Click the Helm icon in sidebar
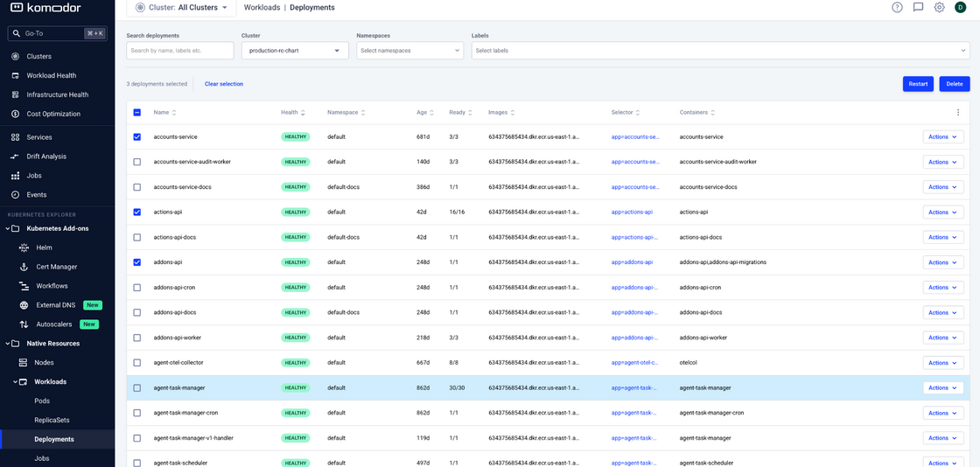Viewport: 980px width, 467px height. click(24, 247)
